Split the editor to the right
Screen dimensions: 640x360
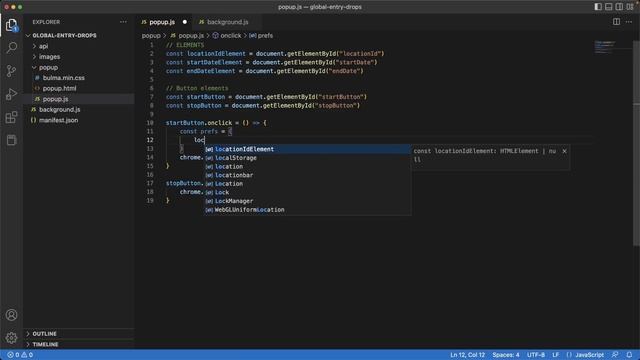pyautogui.click(x=616, y=22)
